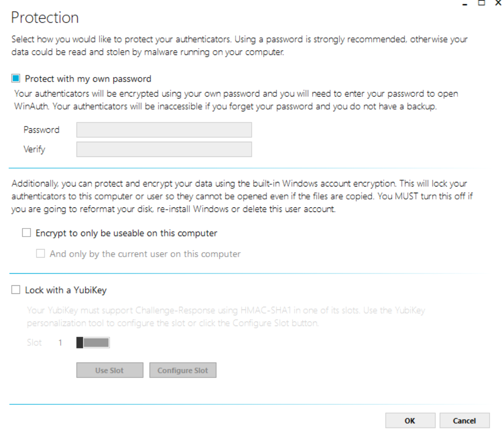Focus the Verify password field
504x440 pixels.
pos(164,149)
